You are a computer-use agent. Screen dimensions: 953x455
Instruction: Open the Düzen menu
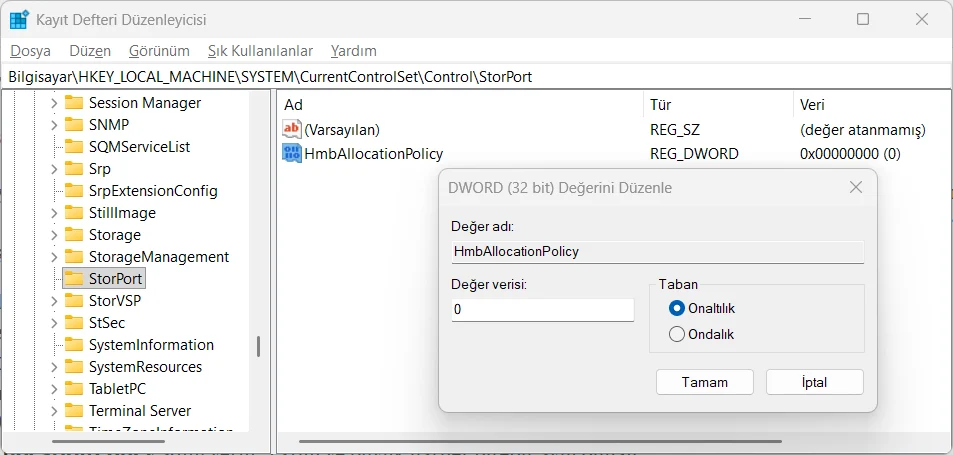pos(90,50)
